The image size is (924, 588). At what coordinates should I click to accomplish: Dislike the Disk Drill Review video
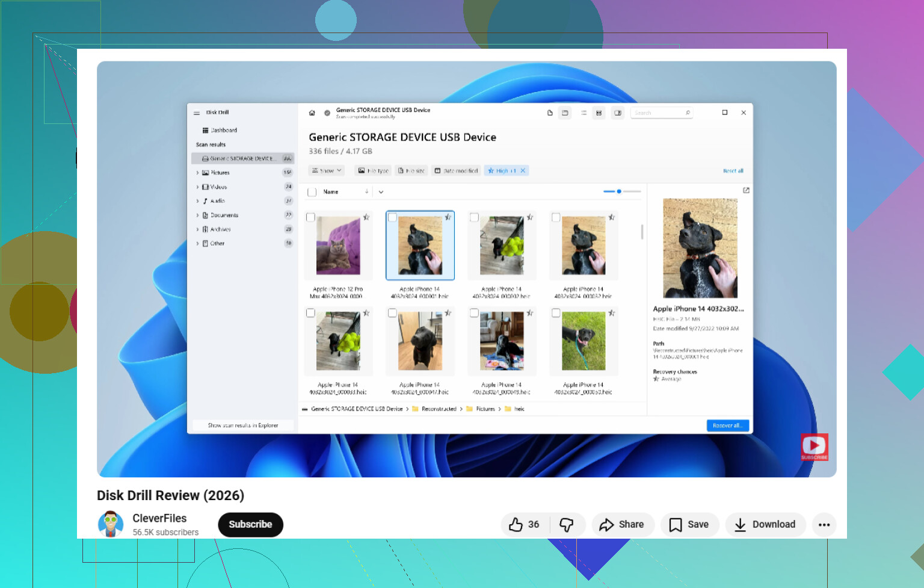click(566, 525)
